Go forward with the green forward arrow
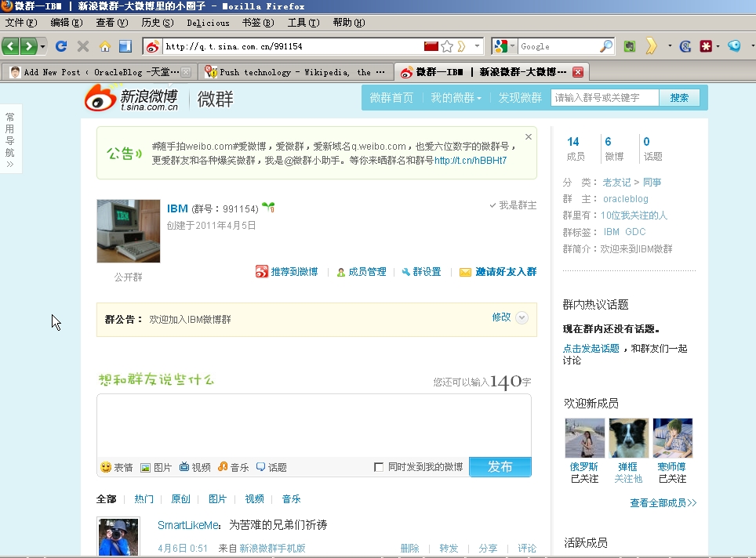Image resolution: width=756 pixels, height=558 pixels. point(28,46)
